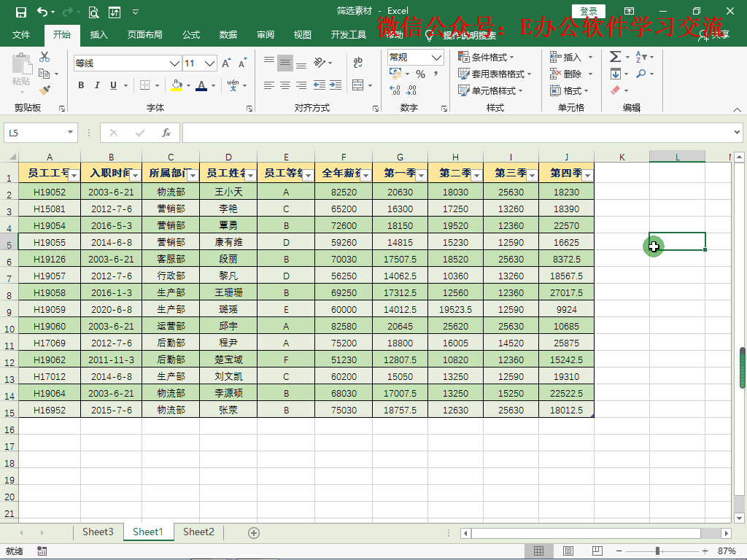Open filter dropdown for 第四季 column
This screenshot has width=747, height=560.
[x=588, y=176]
